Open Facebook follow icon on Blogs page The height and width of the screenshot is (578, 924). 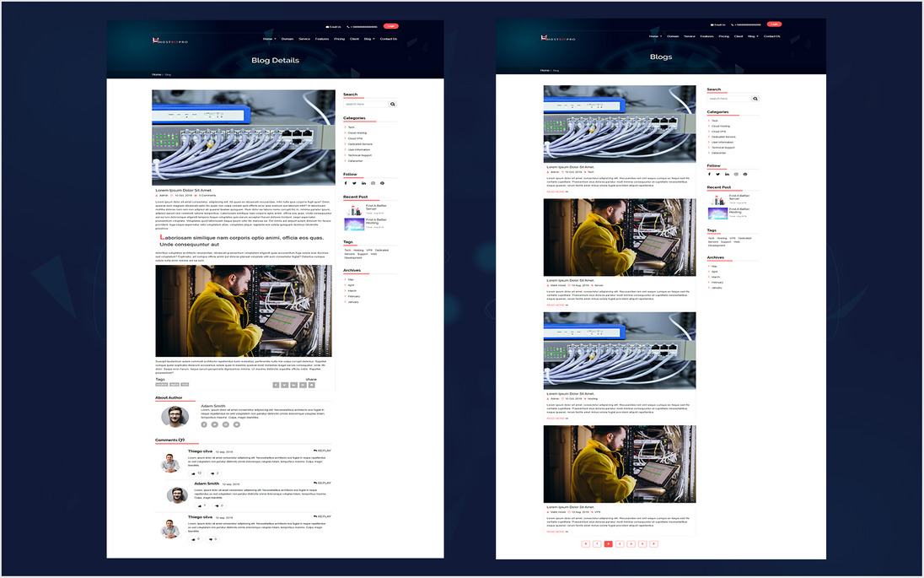(x=710, y=174)
